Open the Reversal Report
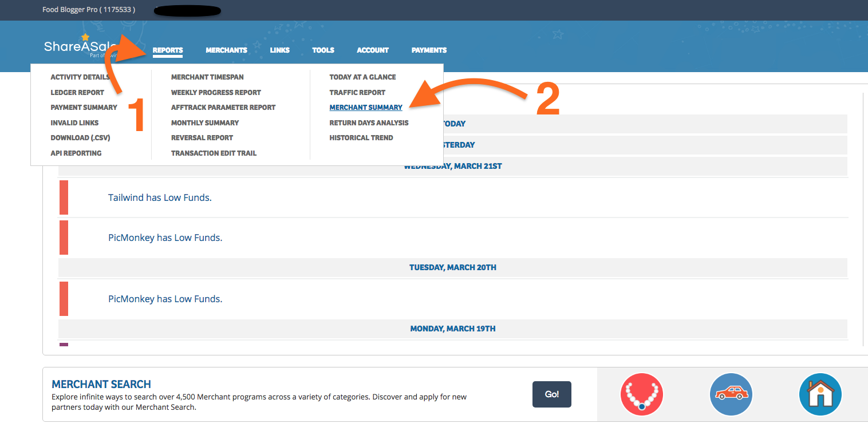868x431 pixels. point(202,137)
